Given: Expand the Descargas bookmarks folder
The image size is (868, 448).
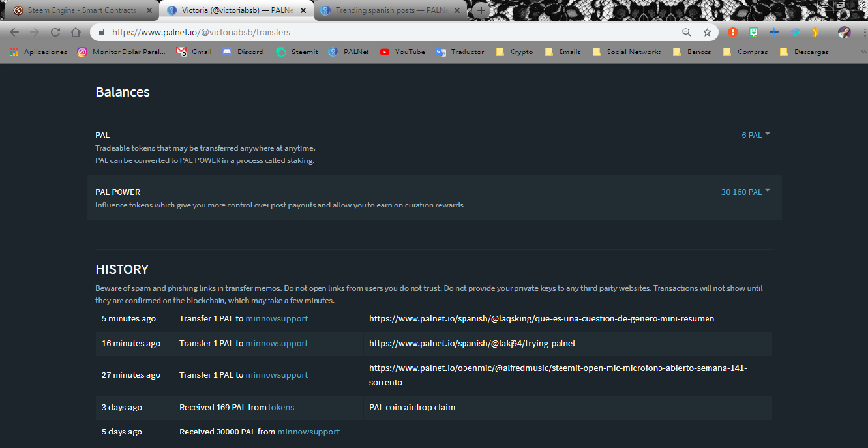Looking at the screenshot, I should [804, 52].
